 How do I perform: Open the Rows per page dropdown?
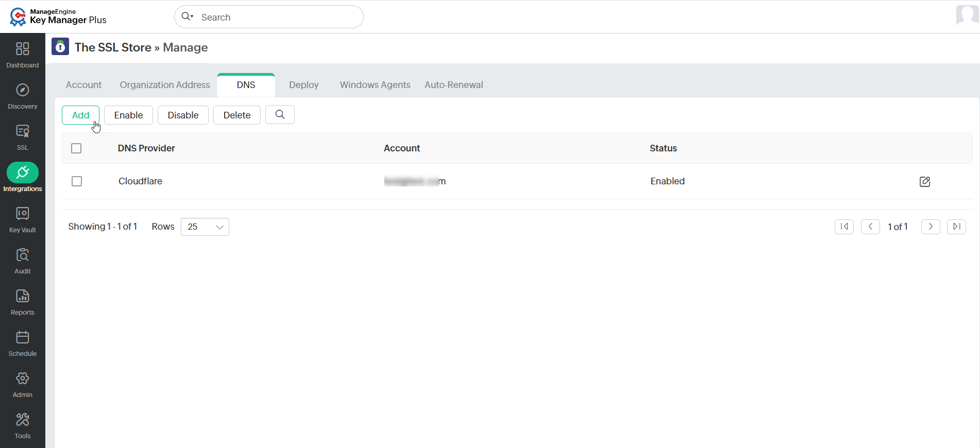click(x=205, y=227)
